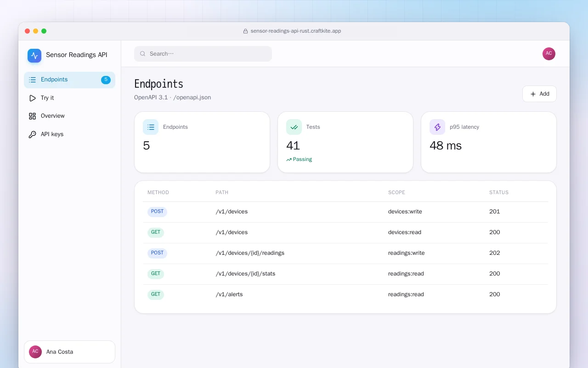
Task: Click the lock icon in address bar
Action: pyautogui.click(x=246, y=31)
